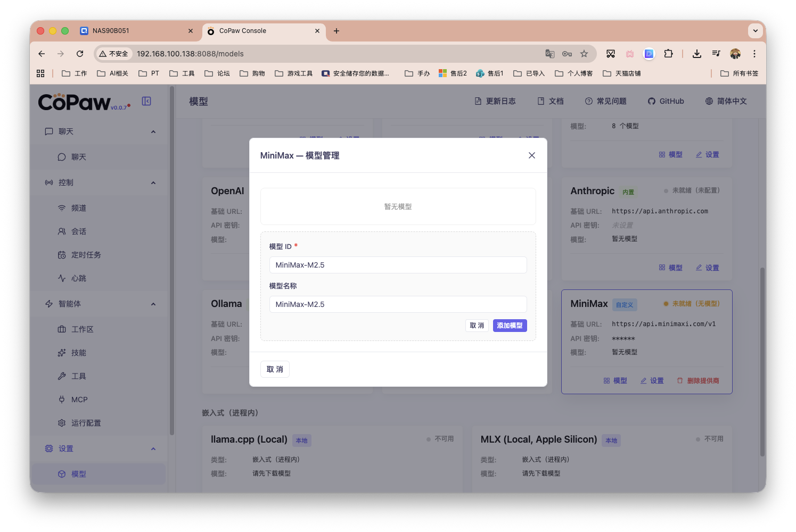Collapse the sidebar with the panel toggle icon

(x=146, y=101)
